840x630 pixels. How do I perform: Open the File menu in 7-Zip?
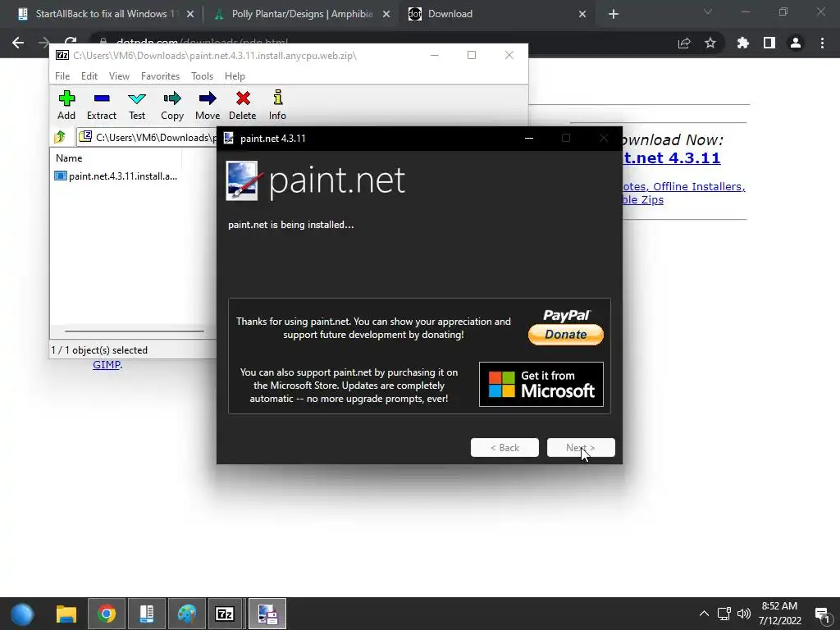(62, 76)
